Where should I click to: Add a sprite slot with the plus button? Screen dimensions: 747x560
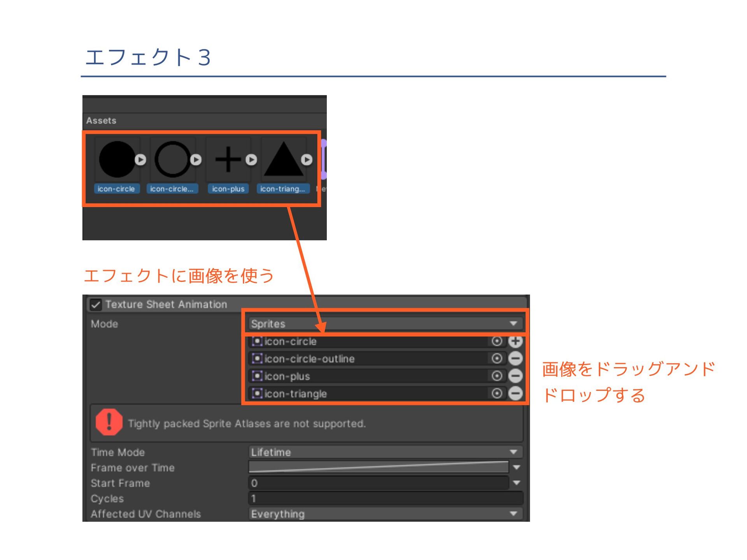(516, 341)
